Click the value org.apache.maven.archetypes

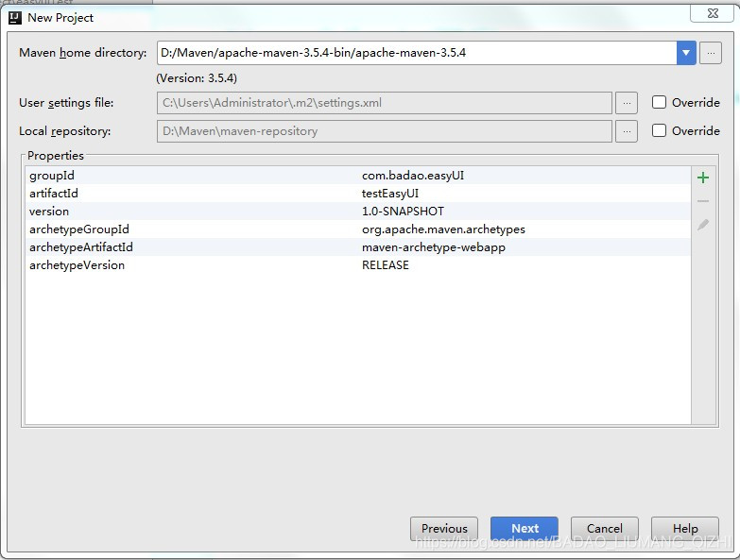443,229
